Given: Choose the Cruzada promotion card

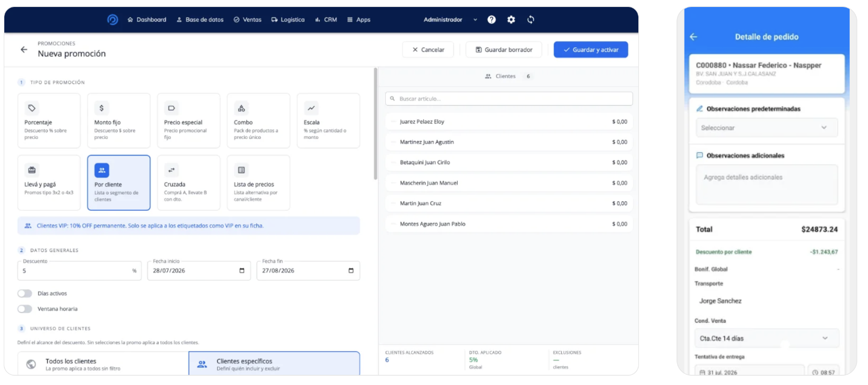Looking at the screenshot, I should (x=188, y=183).
